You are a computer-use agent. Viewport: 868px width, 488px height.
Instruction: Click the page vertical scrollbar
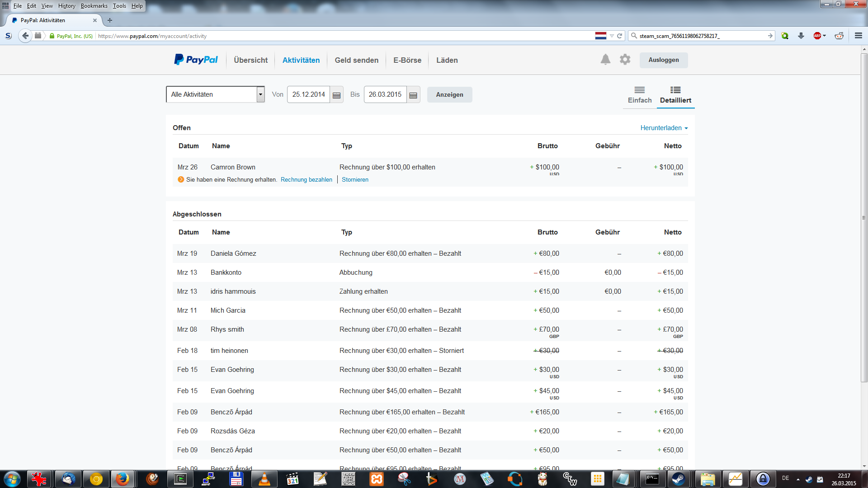click(x=864, y=217)
